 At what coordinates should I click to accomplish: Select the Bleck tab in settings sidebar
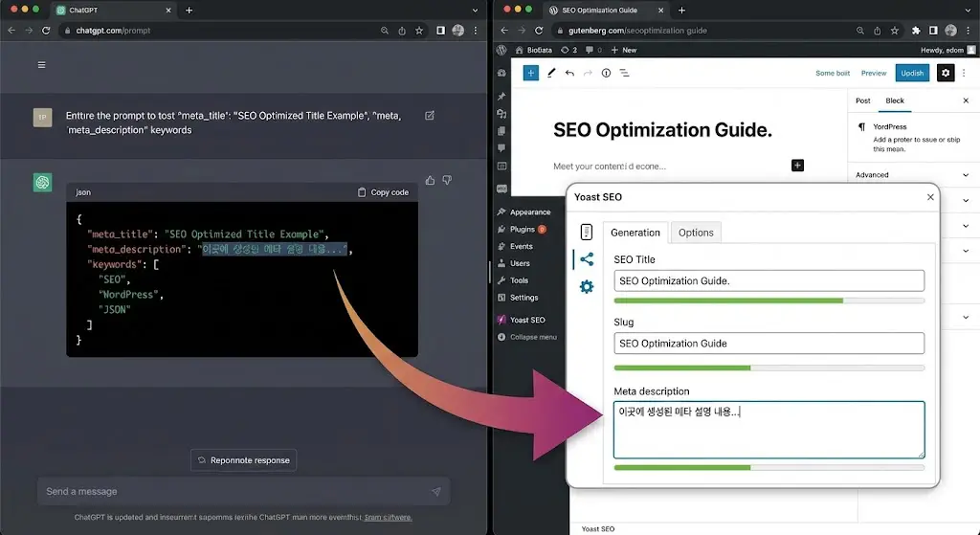pyautogui.click(x=895, y=100)
